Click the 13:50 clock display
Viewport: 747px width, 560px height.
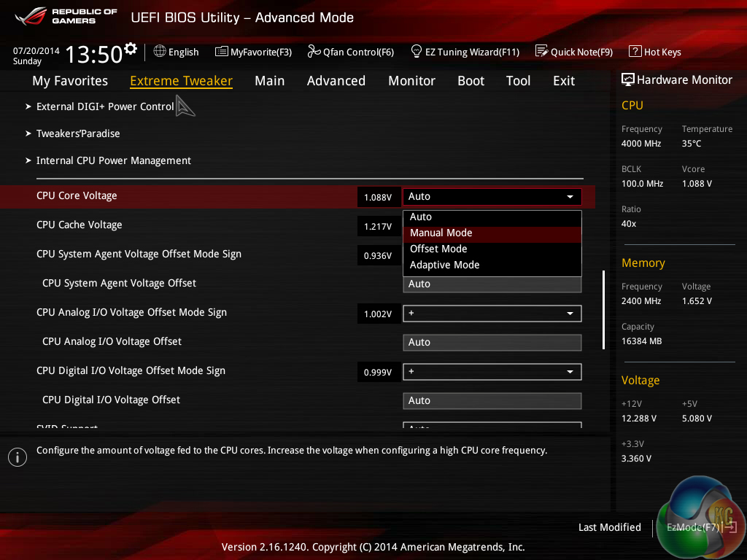tap(94, 54)
